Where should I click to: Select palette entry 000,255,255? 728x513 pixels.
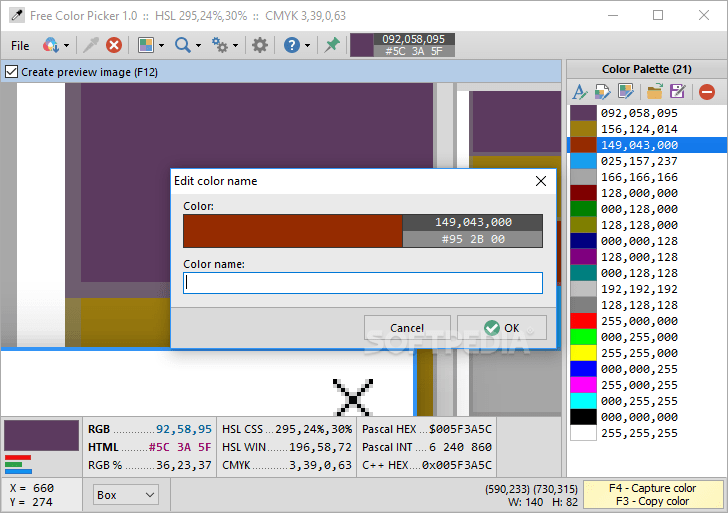[648, 401]
